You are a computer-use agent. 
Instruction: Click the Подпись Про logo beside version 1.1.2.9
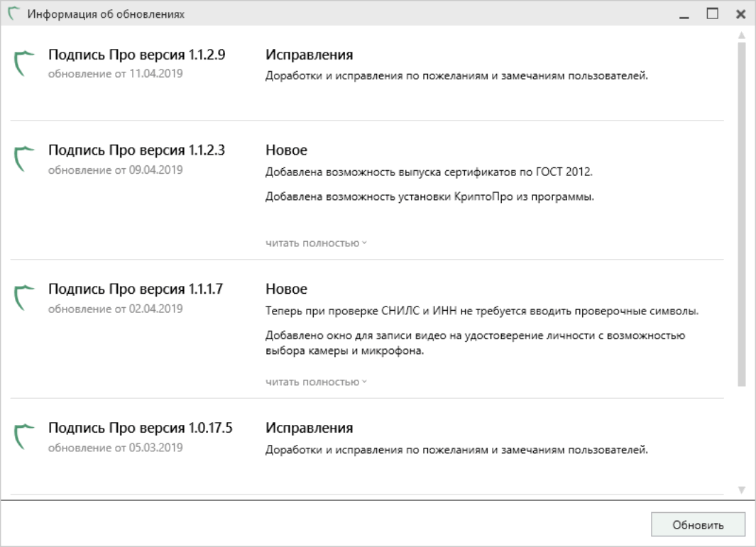[x=24, y=63]
